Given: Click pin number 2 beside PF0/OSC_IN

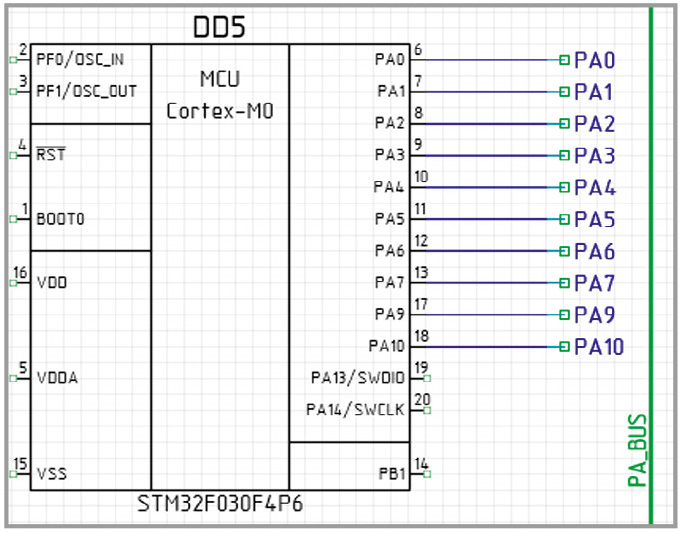Looking at the screenshot, I should [x=23, y=50].
